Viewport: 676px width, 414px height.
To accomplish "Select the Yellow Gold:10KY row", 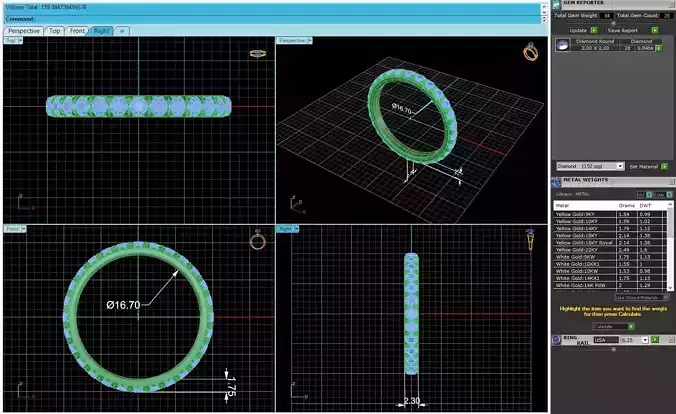I will coord(610,221).
